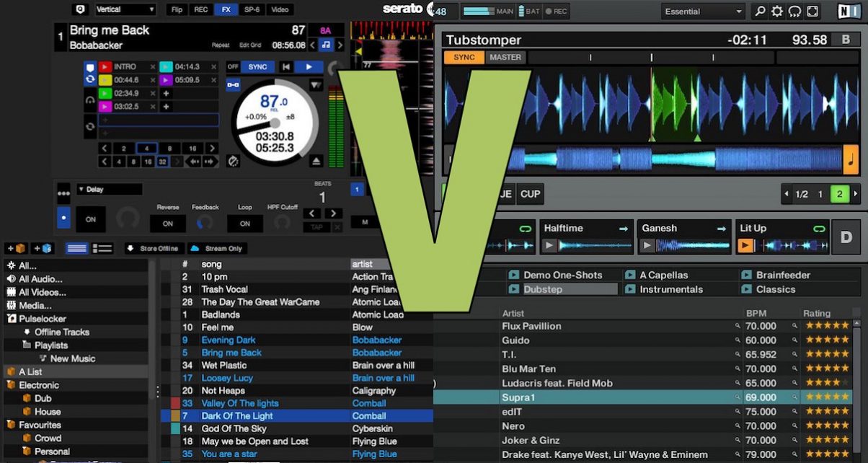This screenshot has height=463, width=868.
Task: Click Store Offline button
Action: tap(154, 248)
